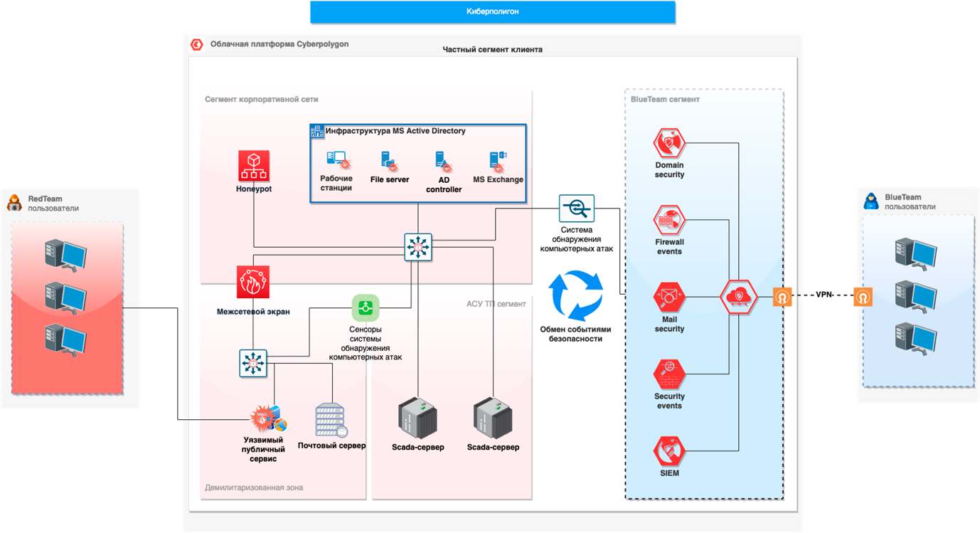The image size is (980, 533).
Task: Click the switch icon in Демилитаризованная зона
Action: (x=253, y=363)
